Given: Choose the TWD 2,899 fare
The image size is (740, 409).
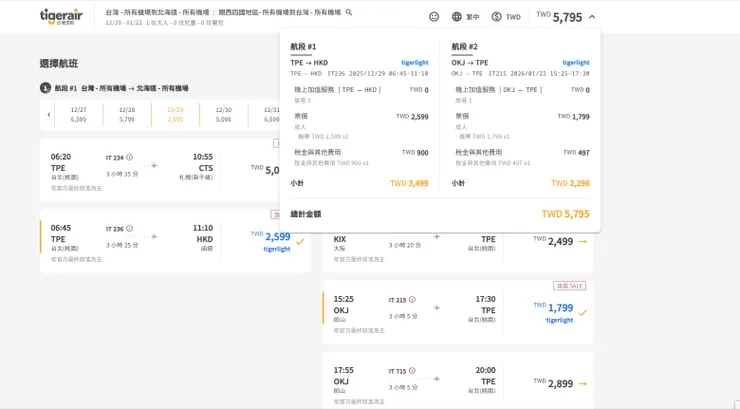Looking at the screenshot, I should (x=553, y=384).
